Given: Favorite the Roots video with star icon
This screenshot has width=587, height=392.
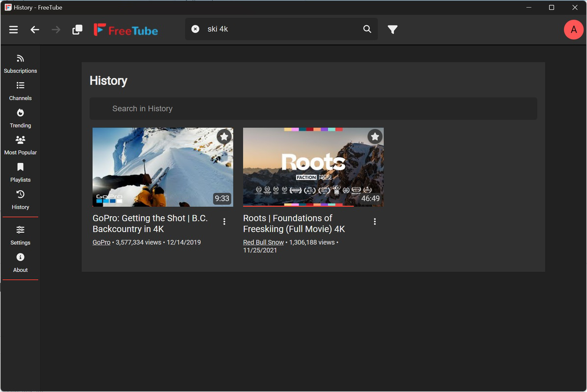Looking at the screenshot, I should pyautogui.click(x=374, y=137).
